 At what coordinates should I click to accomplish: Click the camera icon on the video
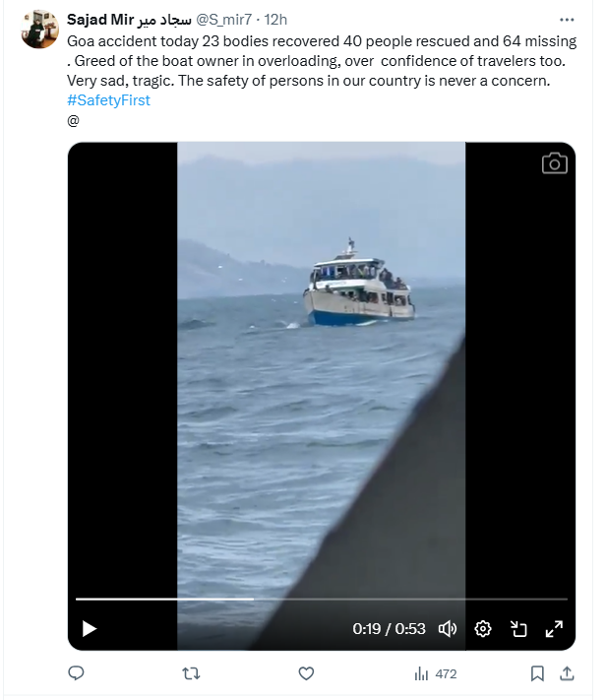click(x=555, y=163)
